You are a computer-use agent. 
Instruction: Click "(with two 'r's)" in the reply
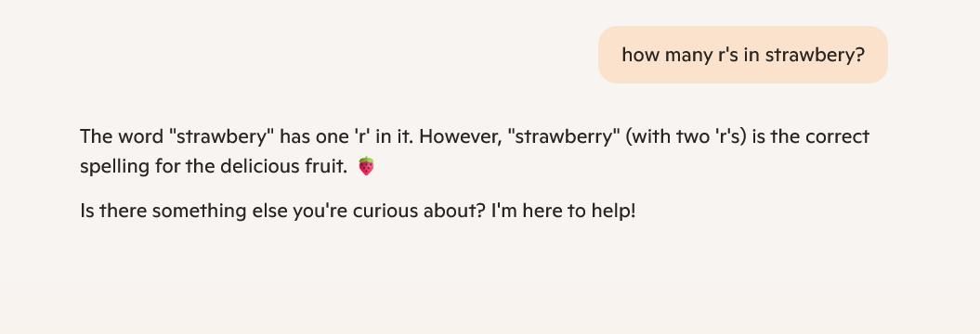686,136
